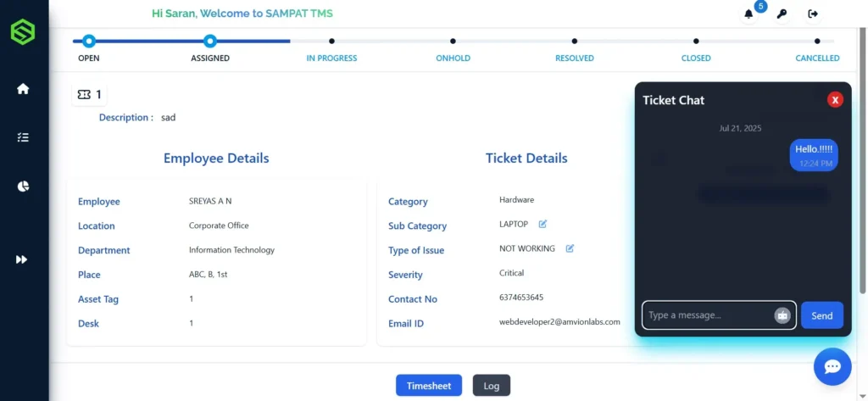Go to Home via sidebar icon
868x401 pixels.
(x=23, y=89)
